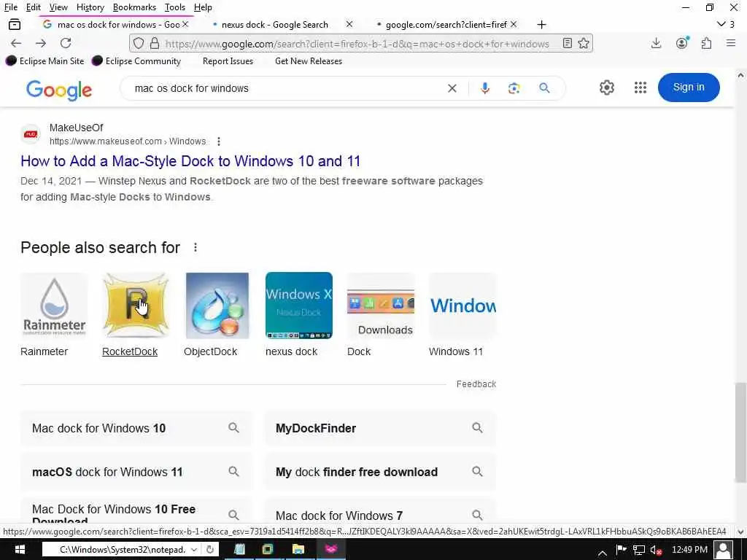Select the ObjectDock thumbnail
The width and height of the screenshot is (747, 560).
217,306
